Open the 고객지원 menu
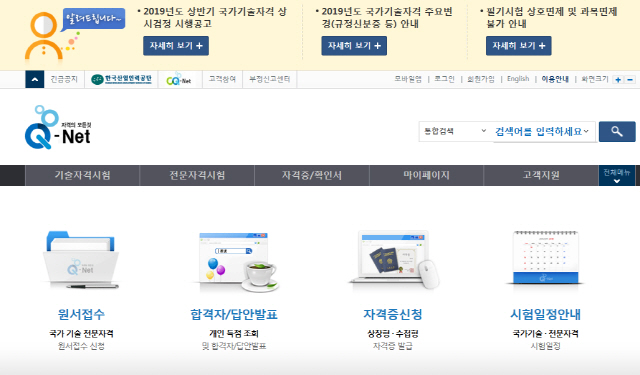The image size is (640, 375). click(541, 175)
